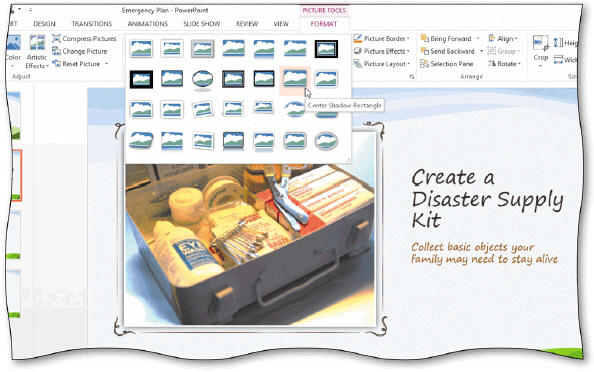Open the Rotate dropdown
The height and width of the screenshot is (372, 594).
tap(504, 64)
